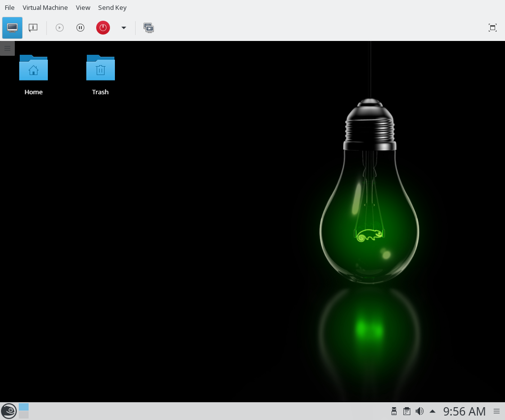The height and width of the screenshot is (420, 505).
Task: Open the Home folder icon
Action: point(34,68)
